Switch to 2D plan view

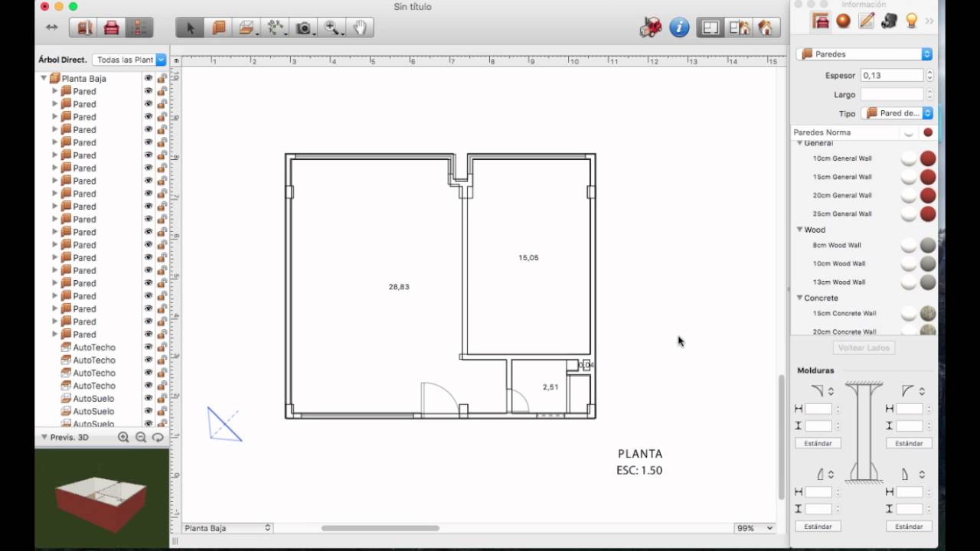pos(710,28)
